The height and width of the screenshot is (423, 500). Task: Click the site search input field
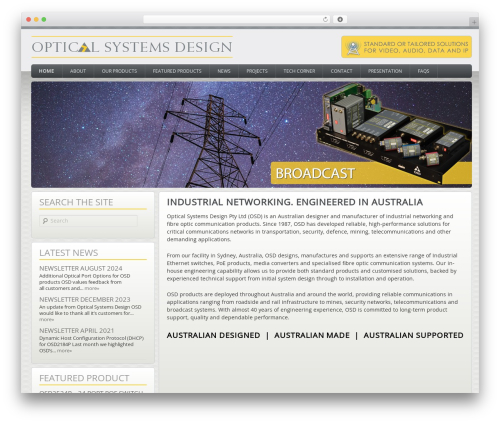click(x=88, y=221)
